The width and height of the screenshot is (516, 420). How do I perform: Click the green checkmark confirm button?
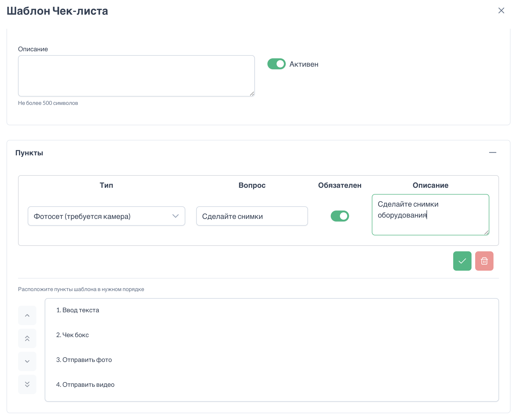(x=462, y=261)
